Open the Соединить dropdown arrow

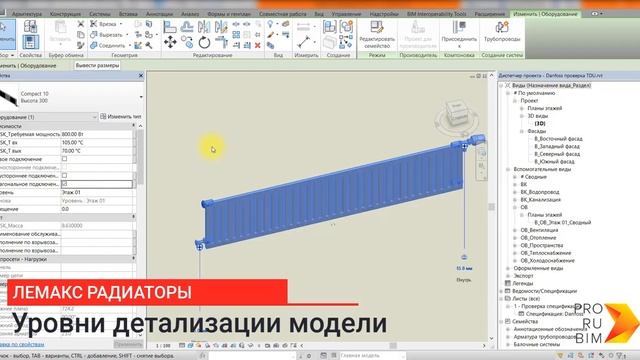(129, 45)
